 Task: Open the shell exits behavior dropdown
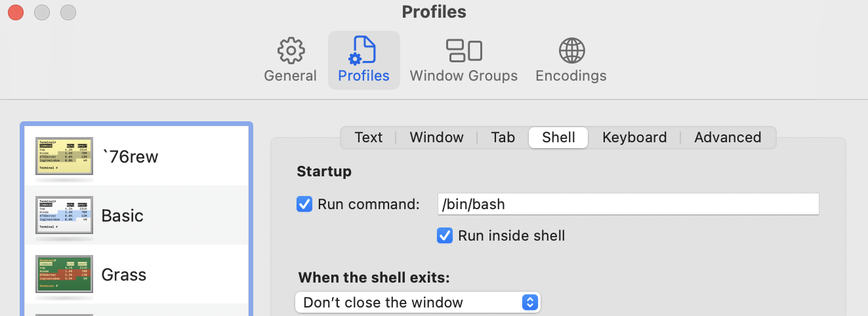(x=417, y=302)
